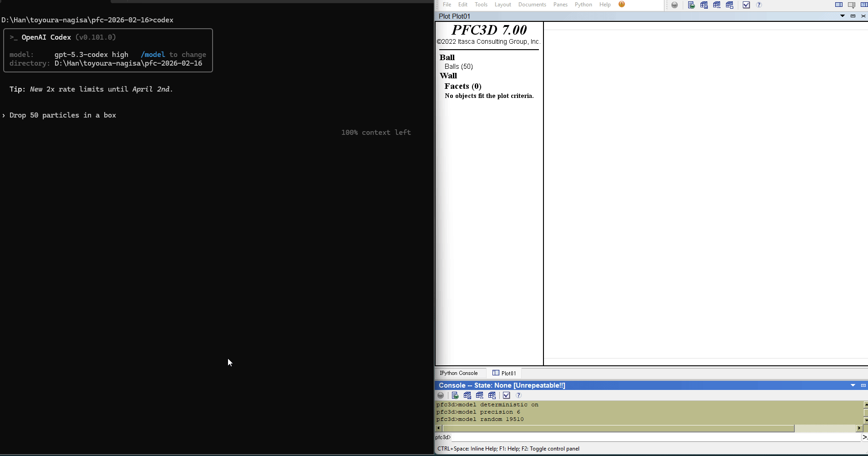The height and width of the screenshot is (456, 868).
Task: Switch to the Plot01 tab
Action: point(504,373)
